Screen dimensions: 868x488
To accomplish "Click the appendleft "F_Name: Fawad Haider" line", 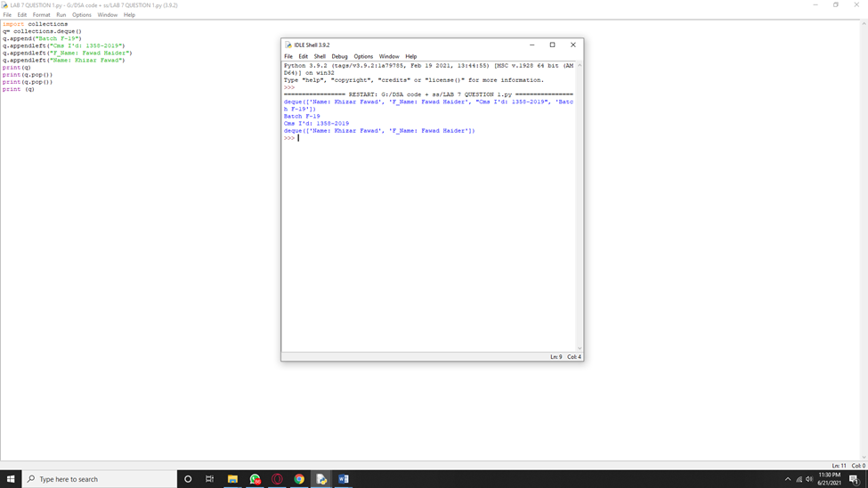I will [x=68, y=53].
